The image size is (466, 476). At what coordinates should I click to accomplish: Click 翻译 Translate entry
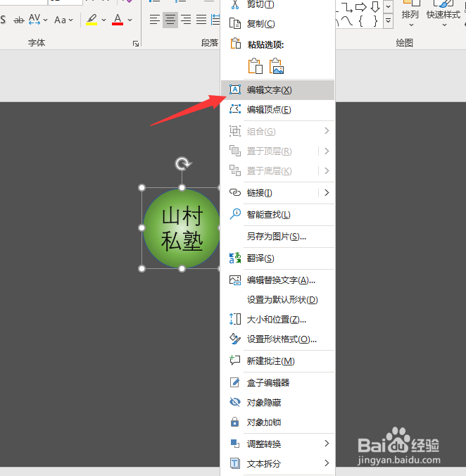[x=277, y=258]
